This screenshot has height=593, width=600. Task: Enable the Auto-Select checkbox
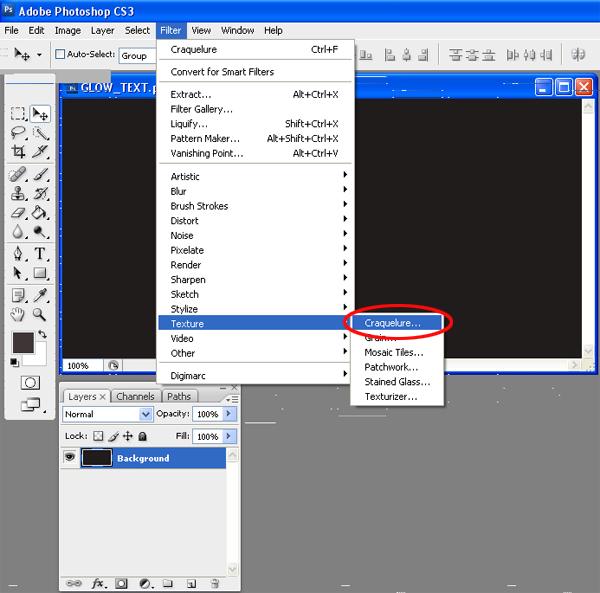(60, 54)
